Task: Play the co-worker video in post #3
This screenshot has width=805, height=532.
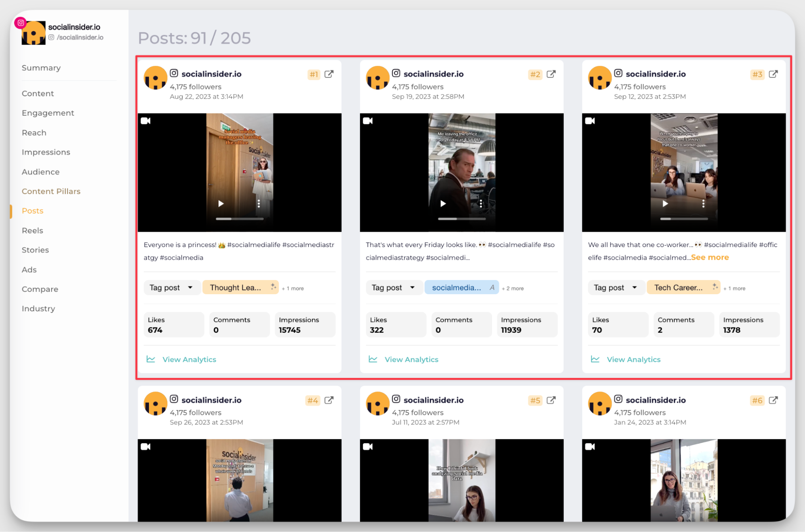Action: coord(665,204)
